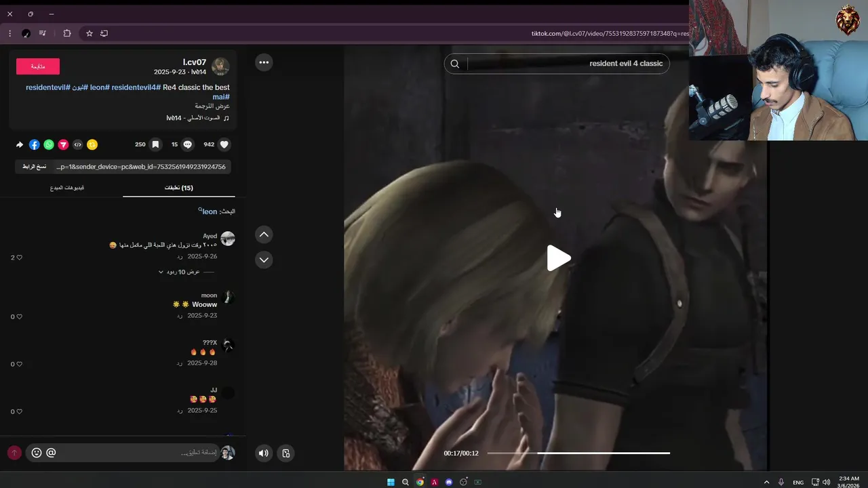Open the l.cv07 username link

click(x=195, y=62)
